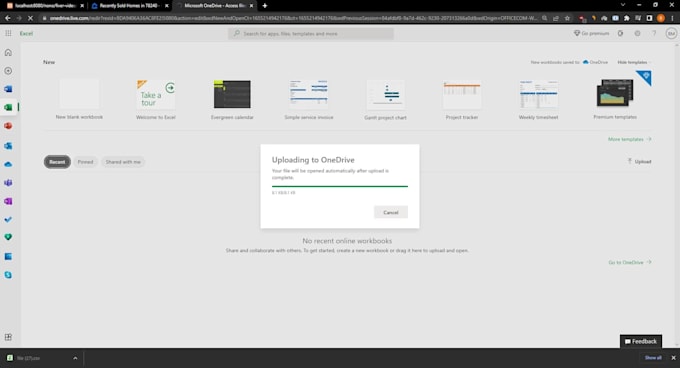The width and height of the screenshot is (680, 368).
Task: Stop page loading with X button
Action: pos(30,18)
